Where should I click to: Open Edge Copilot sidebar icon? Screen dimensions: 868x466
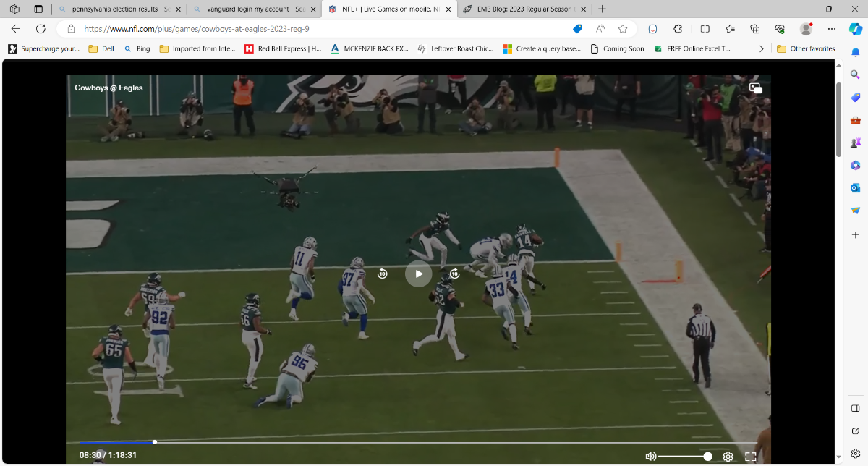click(x=854, y=29)
